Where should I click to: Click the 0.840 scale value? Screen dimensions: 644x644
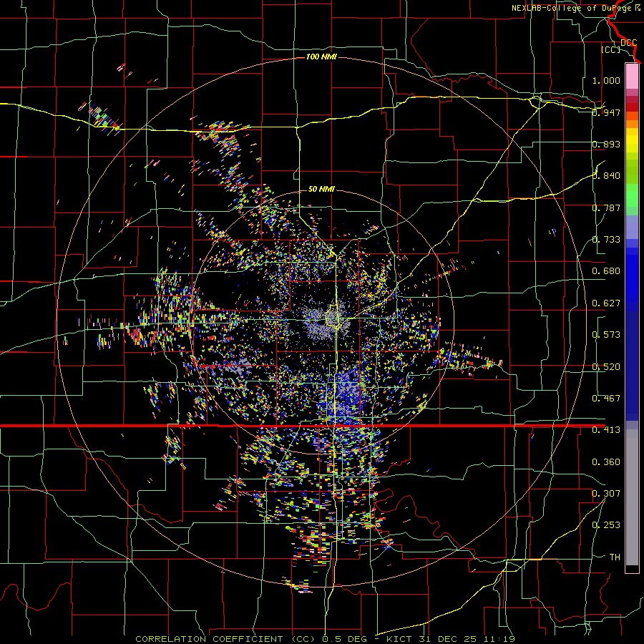pos(606,176)
